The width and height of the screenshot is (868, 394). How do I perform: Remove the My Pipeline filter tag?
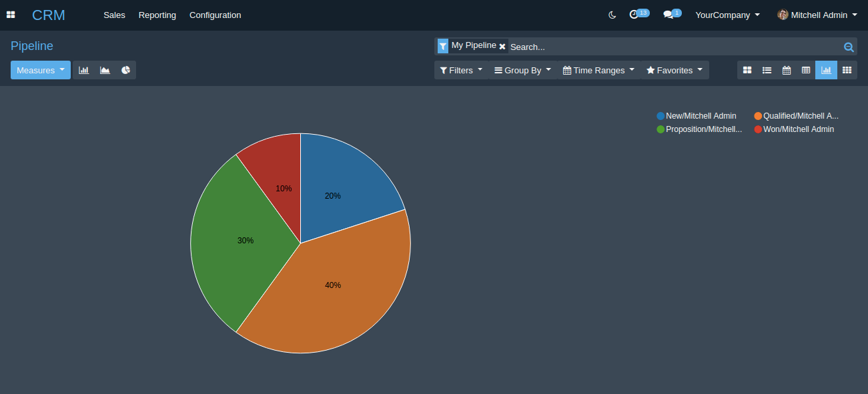pos(502,46)
